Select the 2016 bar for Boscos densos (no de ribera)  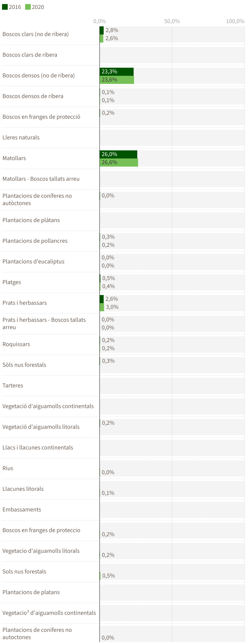point(117,72)
